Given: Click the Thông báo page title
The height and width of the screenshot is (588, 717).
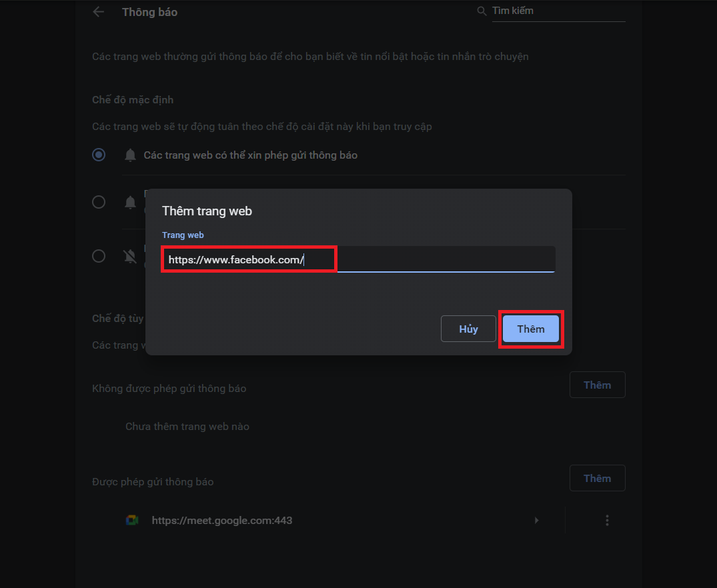Looking at the screenshot, I should 149,13.
